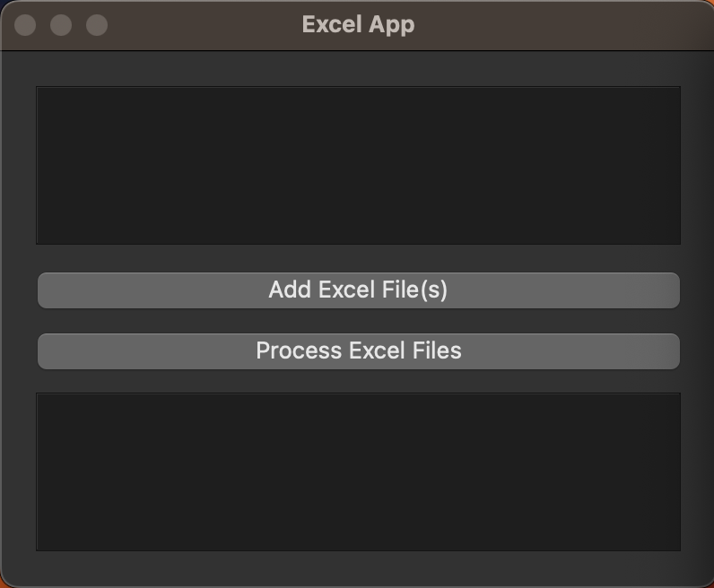Viewport: 714px width, 588px height.
Task: Place the cursor in the results text box
Action: click(x=359, y=472)
